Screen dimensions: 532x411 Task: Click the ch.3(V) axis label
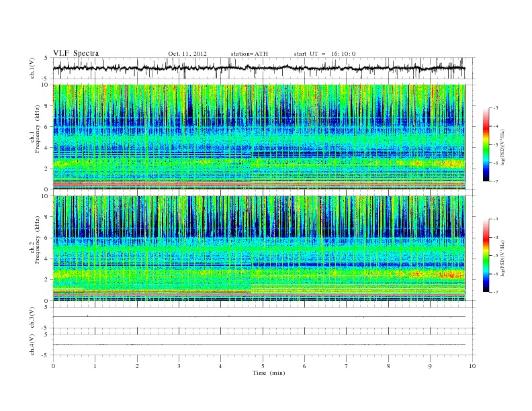tap(32, 318)
